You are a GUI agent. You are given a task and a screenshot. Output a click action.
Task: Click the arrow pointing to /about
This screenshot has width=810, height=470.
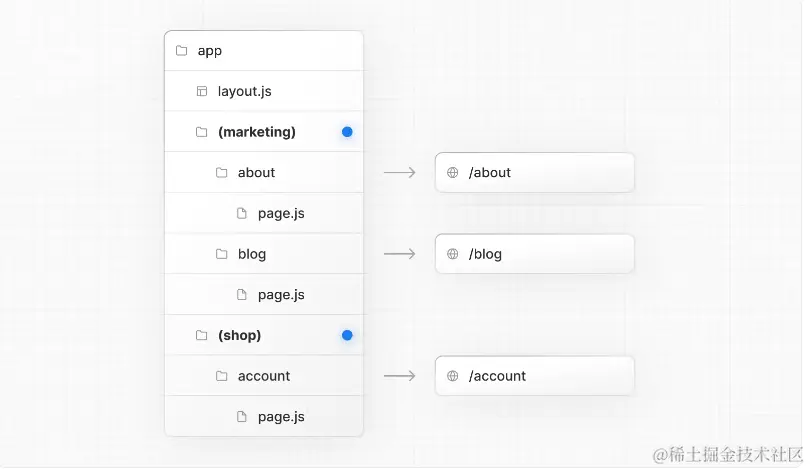click(400, 173)
